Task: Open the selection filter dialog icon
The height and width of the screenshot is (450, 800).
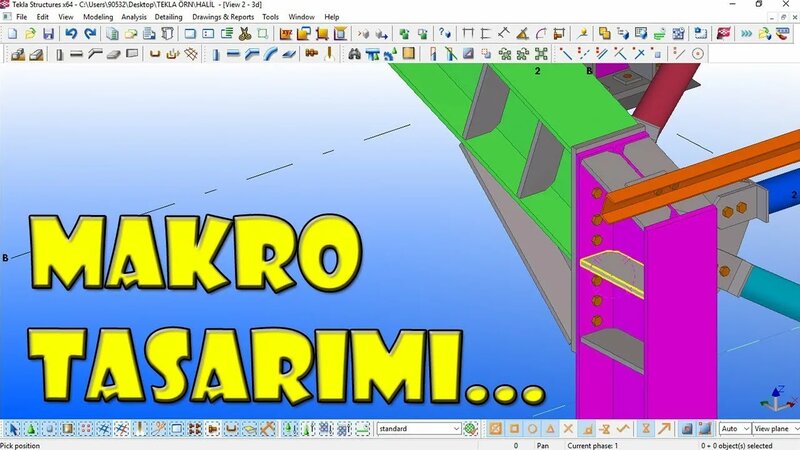Action: 471,429
